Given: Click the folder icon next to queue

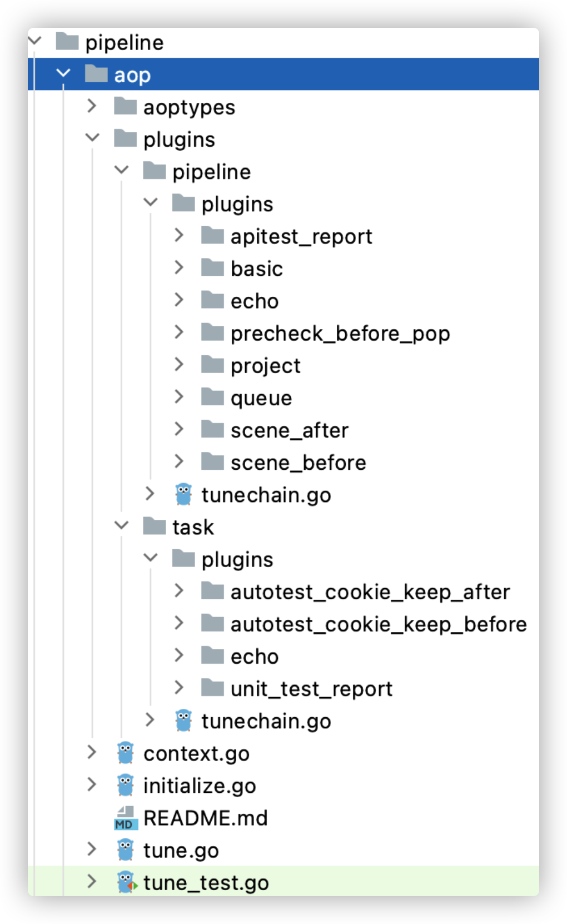Looking at the screenshot, I should [x=213, y=398].
